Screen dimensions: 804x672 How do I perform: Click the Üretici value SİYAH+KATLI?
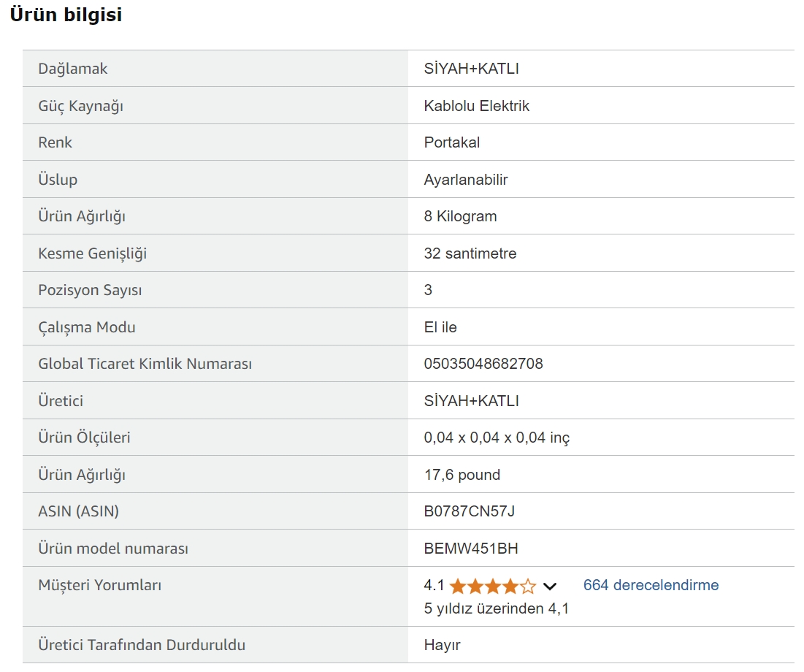click(x=471, y=401)
